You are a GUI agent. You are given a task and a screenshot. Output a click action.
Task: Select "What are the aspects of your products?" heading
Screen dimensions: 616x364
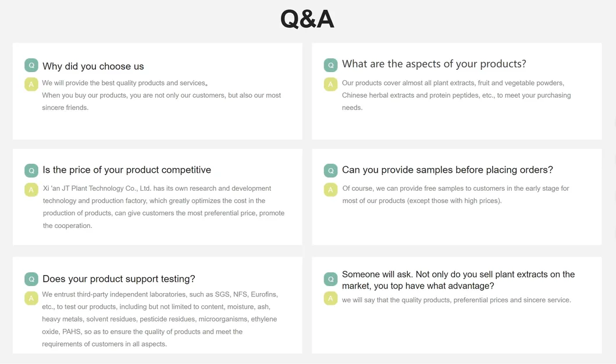pos(434,64)
